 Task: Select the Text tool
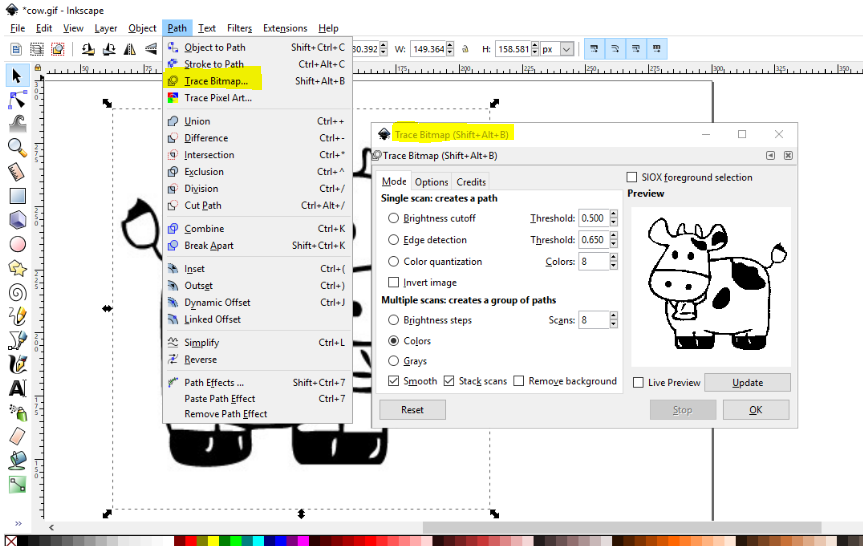point(18,388)
